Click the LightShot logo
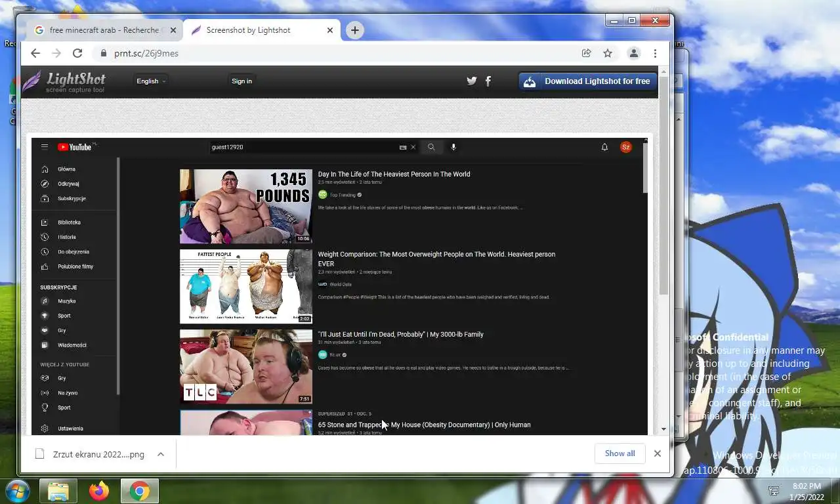Viewport: 840px width, 504px height. 64,81
